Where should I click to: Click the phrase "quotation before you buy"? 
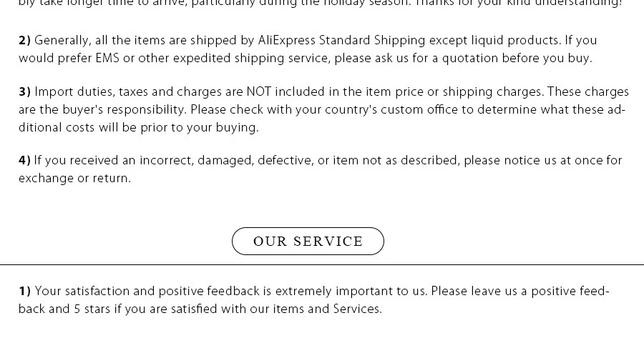(516, 59)
